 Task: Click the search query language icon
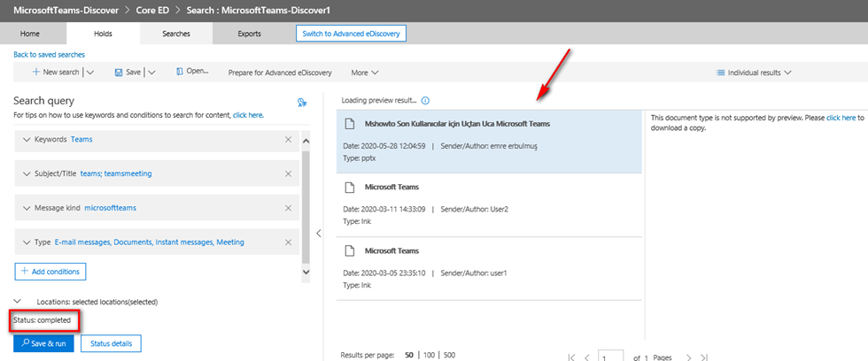302,102
